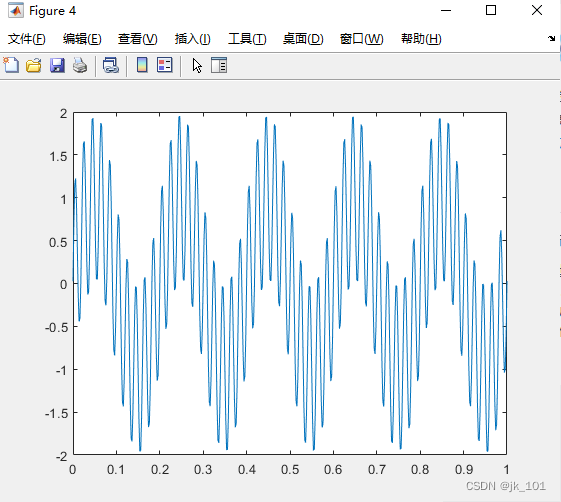
Task: Open the 文件(F) menu
Action: 27,39
